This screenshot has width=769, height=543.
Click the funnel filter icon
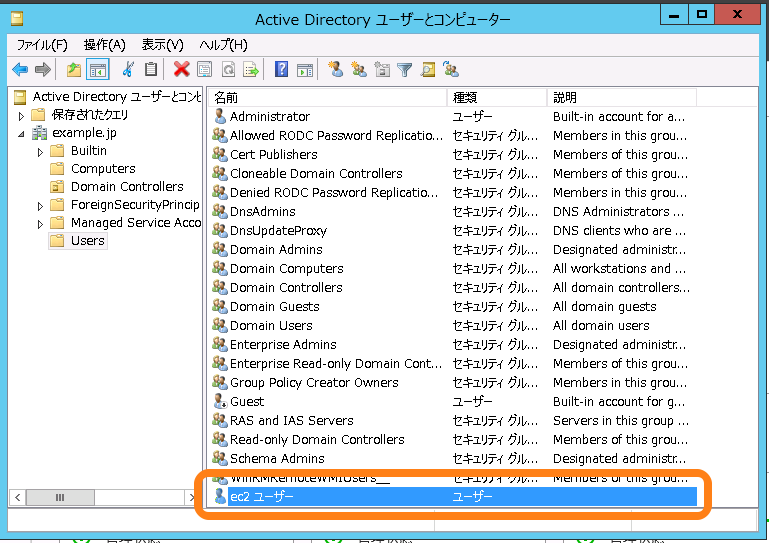click(x=405, y=70)
